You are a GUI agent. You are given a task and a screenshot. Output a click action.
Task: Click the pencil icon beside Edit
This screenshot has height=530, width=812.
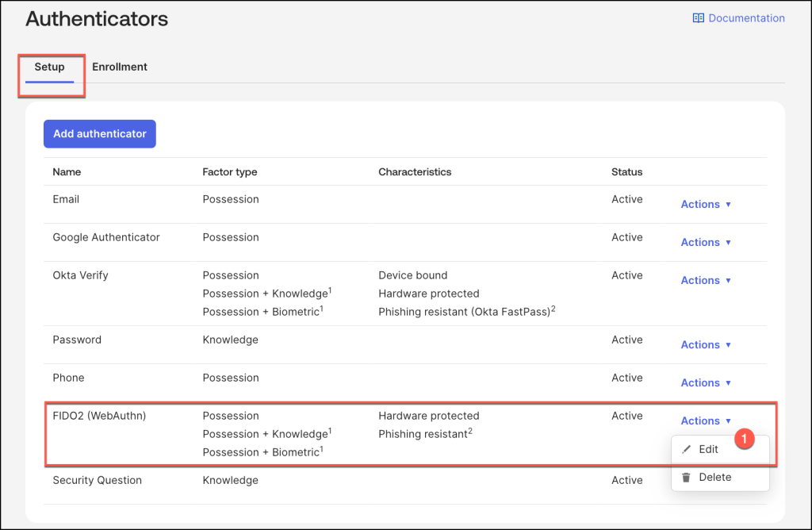click(687, 449)
